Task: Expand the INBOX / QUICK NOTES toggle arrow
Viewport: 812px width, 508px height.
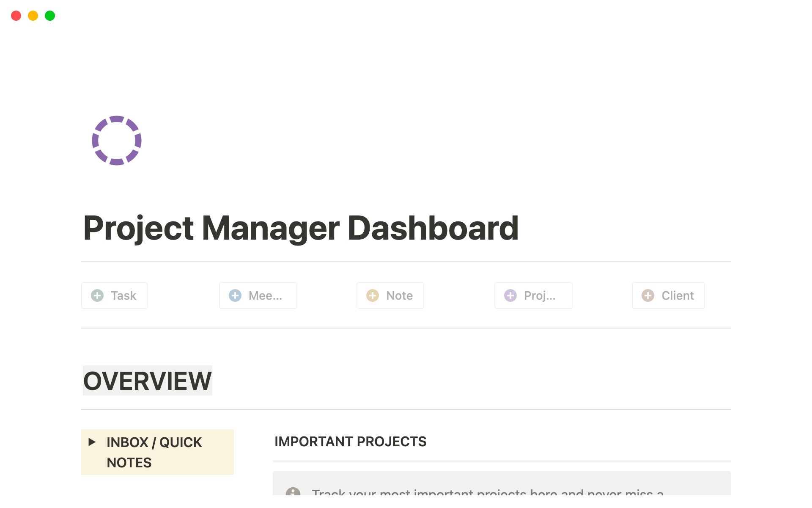Action: [x=92, y=442]
